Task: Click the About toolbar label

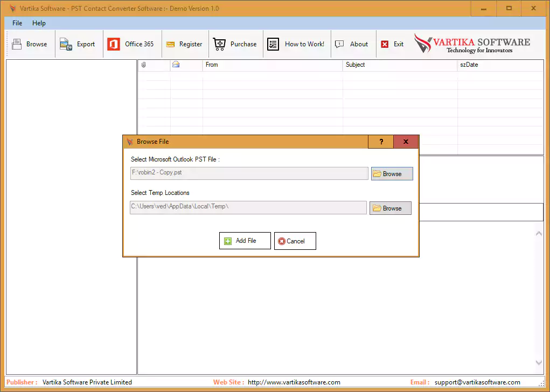Action: [359, 44]
